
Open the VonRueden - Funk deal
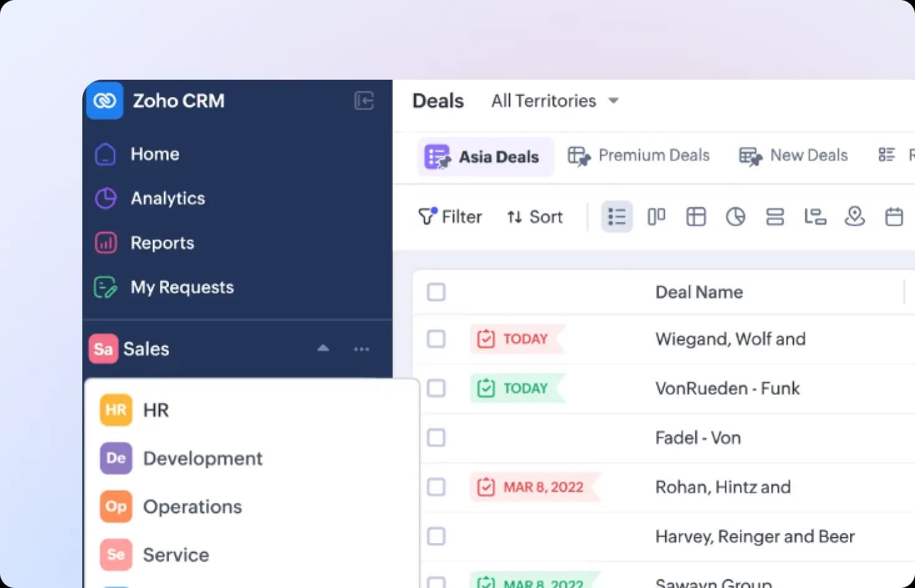(x=727, y=388)
